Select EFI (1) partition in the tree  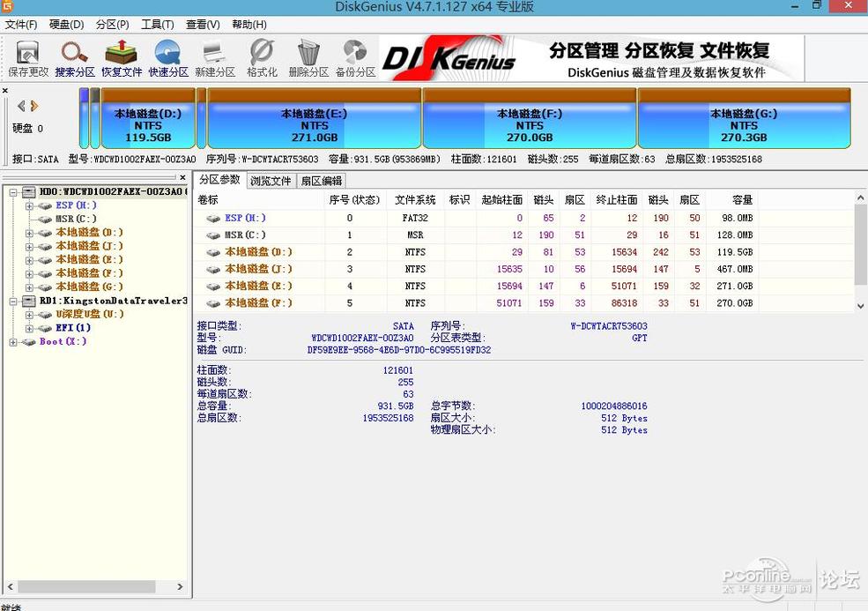pos(73,328)
